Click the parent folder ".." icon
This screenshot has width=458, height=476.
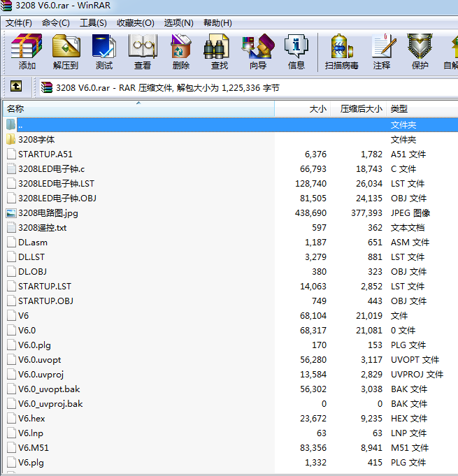tap(10, 125)
